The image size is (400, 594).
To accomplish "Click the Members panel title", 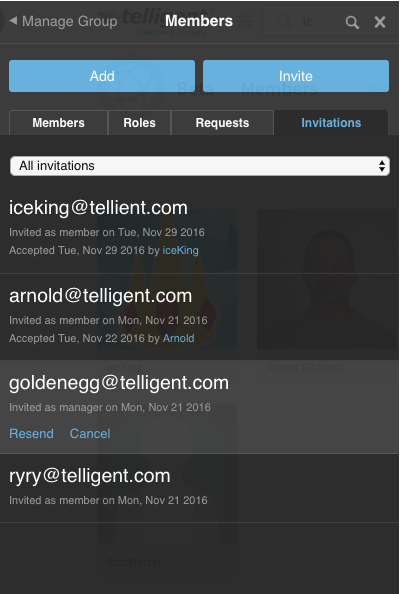I will click(199, 21).
